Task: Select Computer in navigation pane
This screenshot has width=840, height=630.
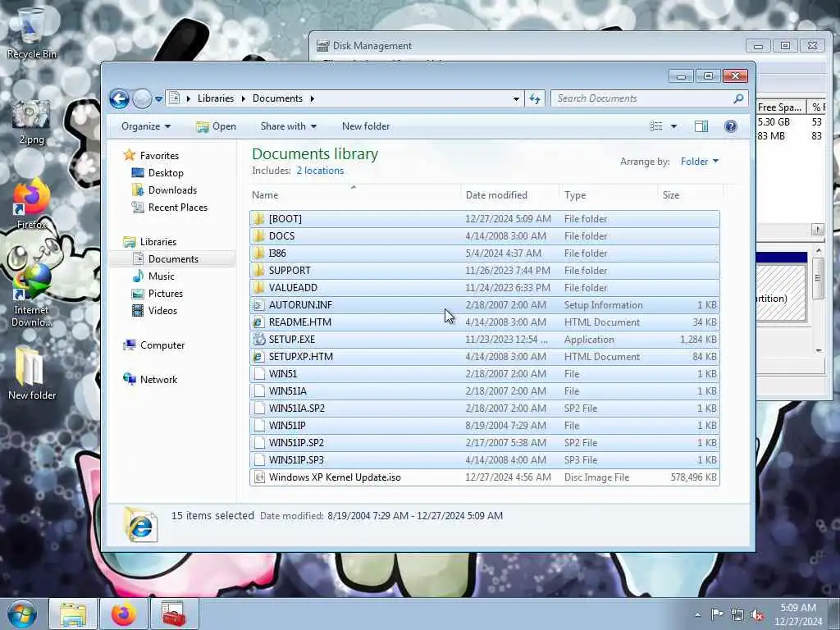Action: point(162,345)
